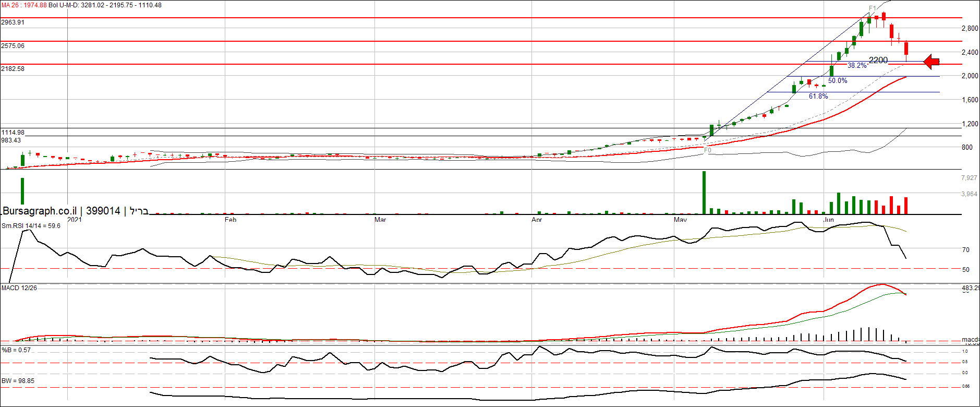Viewport: 980px width, 407px height.
Task: Select the 50.0% Fibonacci level label
Action: coord(838,81)
